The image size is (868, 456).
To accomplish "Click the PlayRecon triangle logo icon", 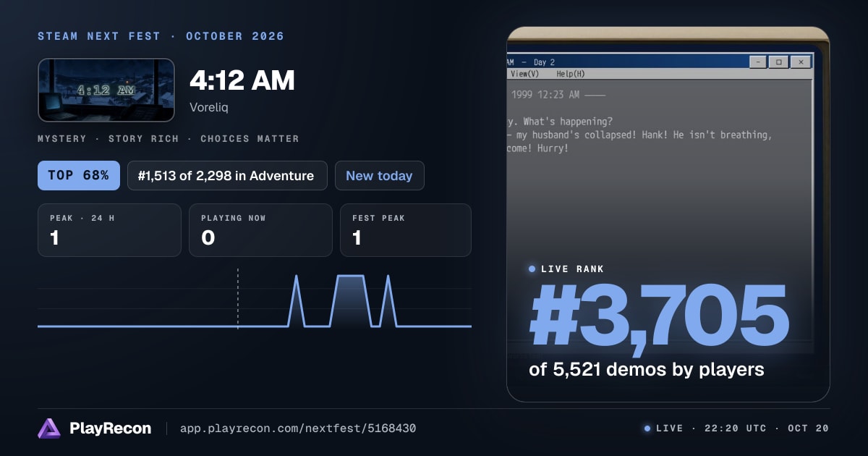I will (49, 428).
